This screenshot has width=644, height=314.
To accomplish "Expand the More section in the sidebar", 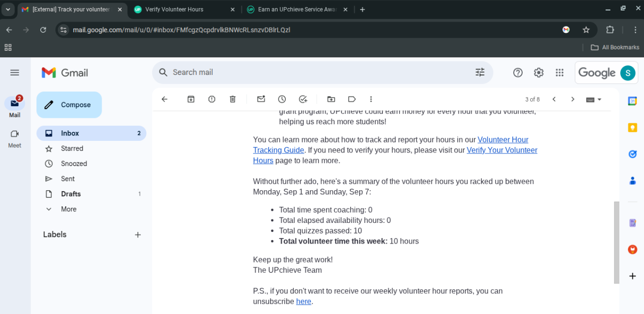I will (x=68, y=209).
